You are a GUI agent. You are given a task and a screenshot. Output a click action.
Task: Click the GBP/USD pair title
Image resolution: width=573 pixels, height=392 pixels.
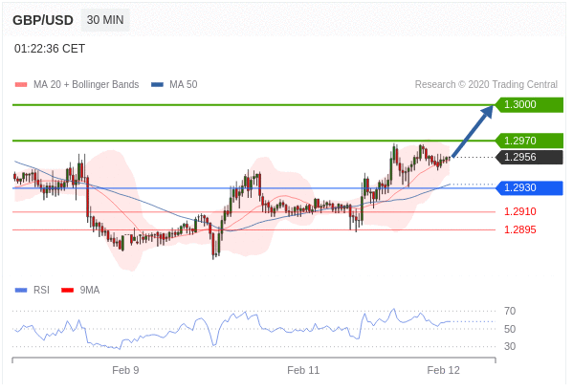coord(43,20)
